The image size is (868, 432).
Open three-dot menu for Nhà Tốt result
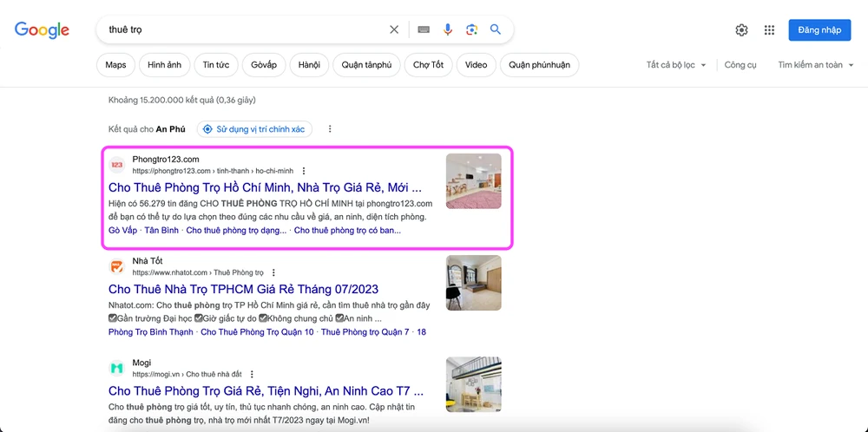pyautogui.click(x=273, y=272)
